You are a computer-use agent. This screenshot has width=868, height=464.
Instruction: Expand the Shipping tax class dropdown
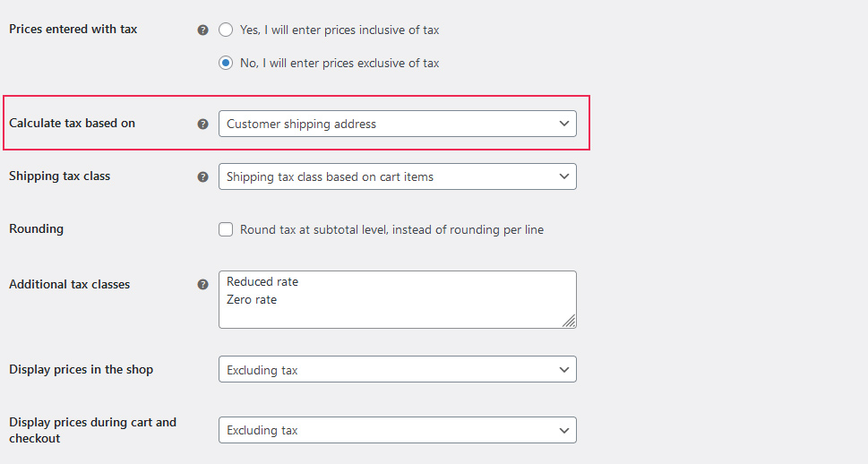coord(397,176)
